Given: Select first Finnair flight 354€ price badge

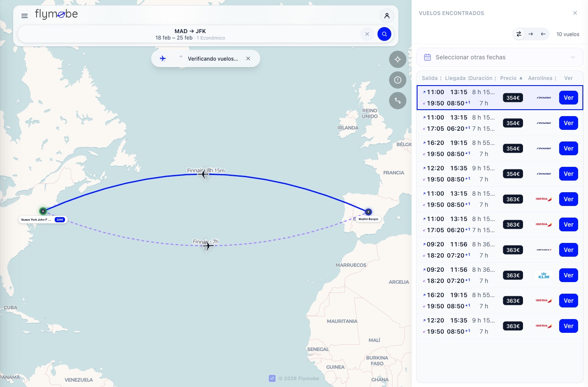Looking at the screenshot, I should coord(513,98).
